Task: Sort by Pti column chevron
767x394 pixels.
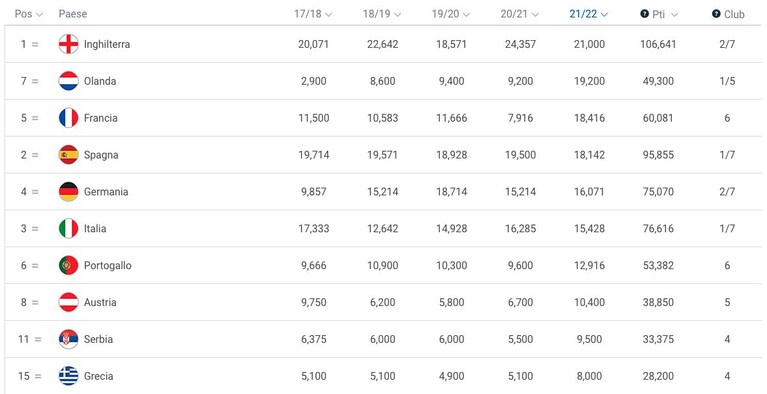Action: (675, 15)
